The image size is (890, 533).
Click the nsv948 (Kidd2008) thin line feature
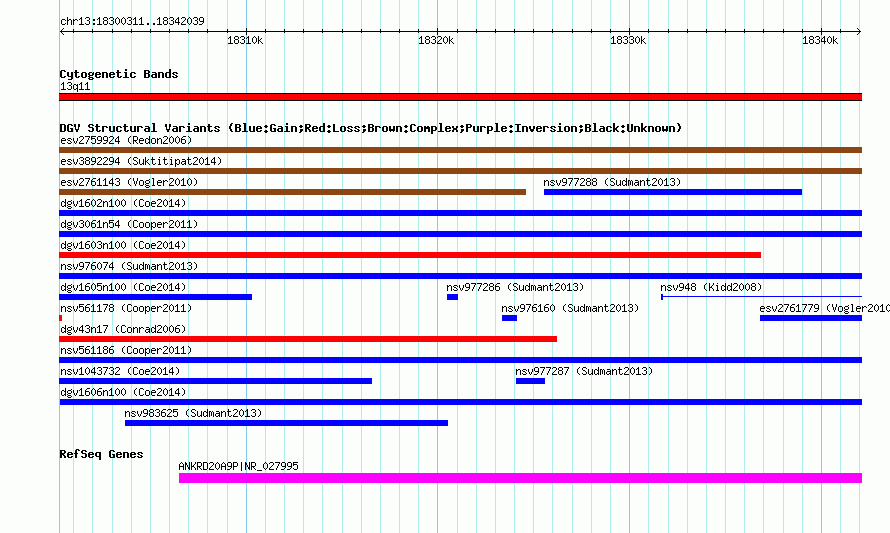(762, 297)
